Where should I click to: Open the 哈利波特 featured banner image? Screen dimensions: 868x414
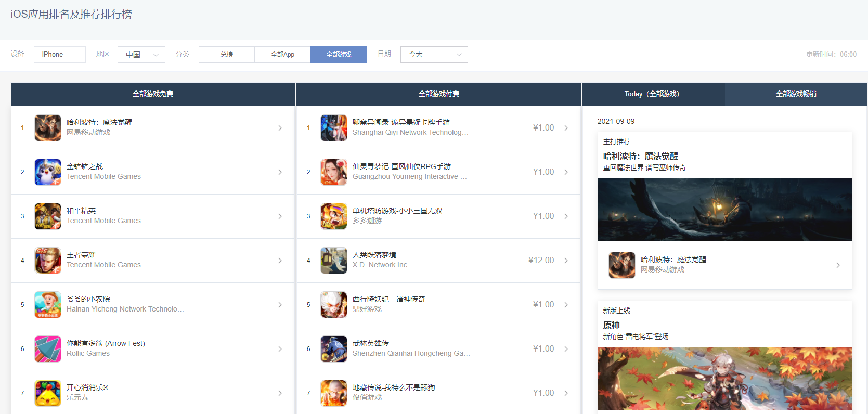coord(725,210)
